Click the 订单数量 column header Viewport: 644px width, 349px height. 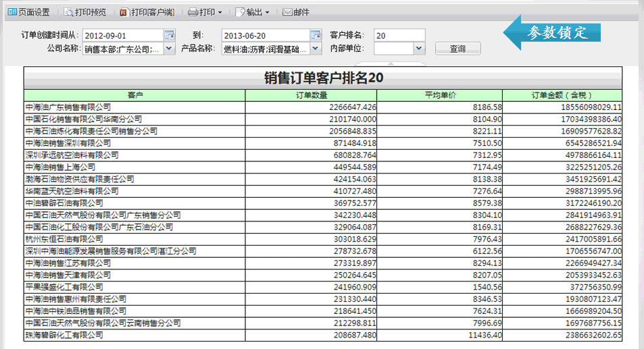[311, 95]
